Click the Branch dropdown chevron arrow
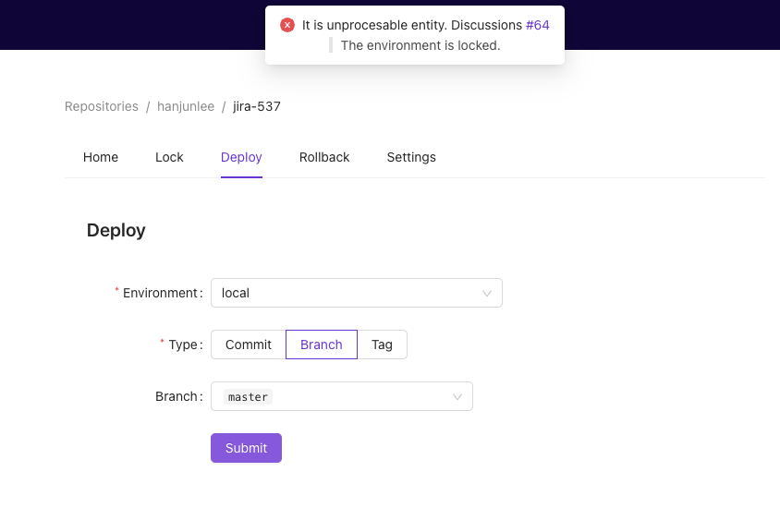This screenshot has width=780, height=532. (457, 397)
